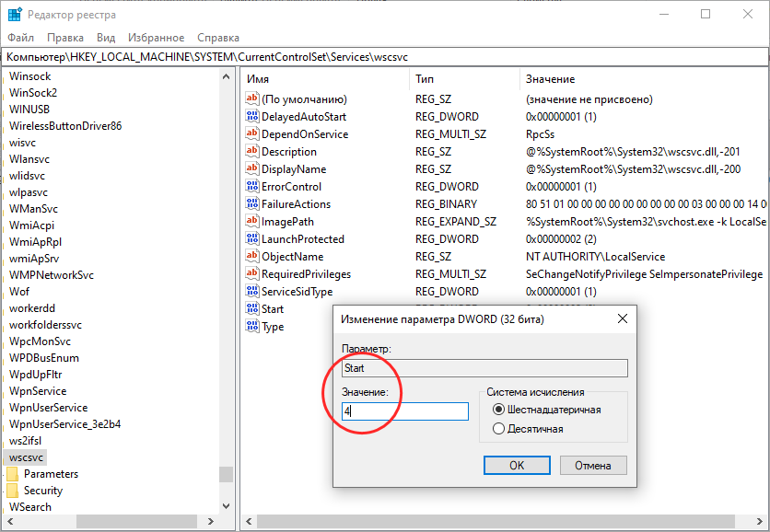The image size is (770, 532).
Task: Click the LaunchProtected DWORD icon
Action: point(252,238)
